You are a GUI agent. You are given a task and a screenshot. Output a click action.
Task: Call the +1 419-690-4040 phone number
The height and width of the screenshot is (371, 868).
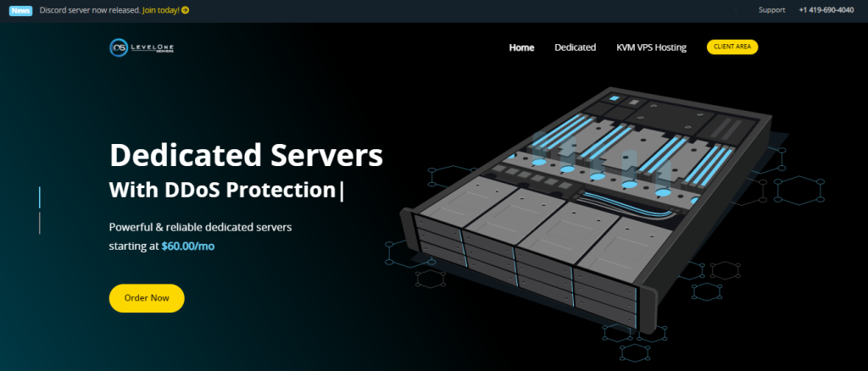(826, 10)
